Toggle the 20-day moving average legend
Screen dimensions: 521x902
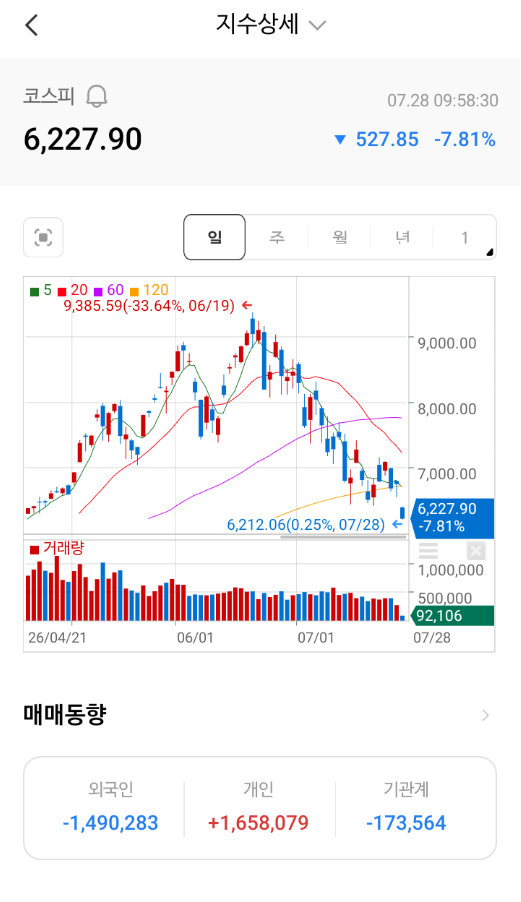tap(73, 291)
